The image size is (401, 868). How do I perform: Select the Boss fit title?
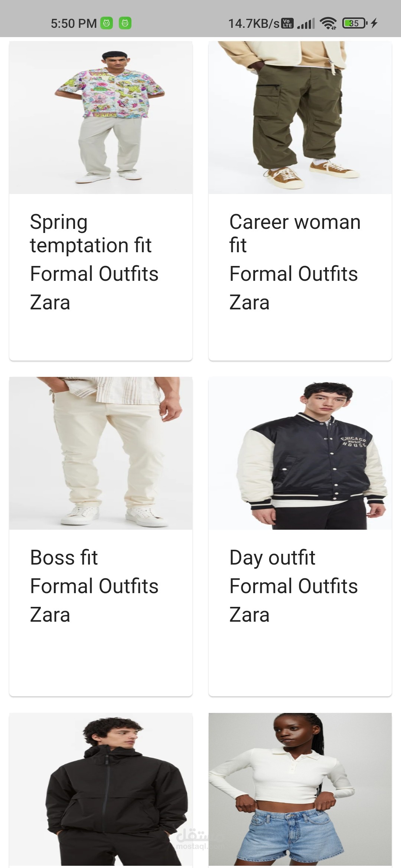click(x=64, y=558)
